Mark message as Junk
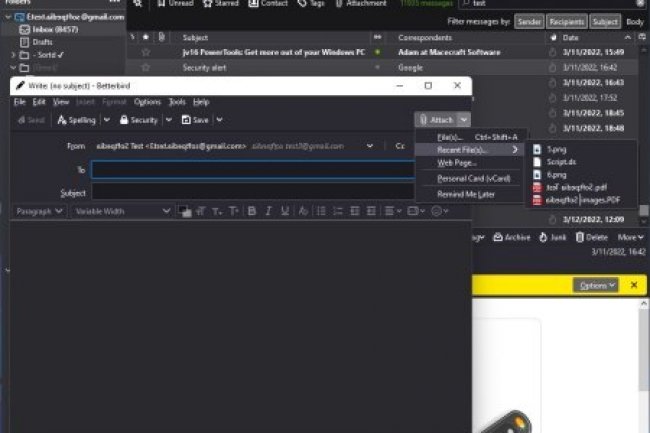Image resolution: width=650 pixels, height=433 pixels. click(x=553, y=237)
